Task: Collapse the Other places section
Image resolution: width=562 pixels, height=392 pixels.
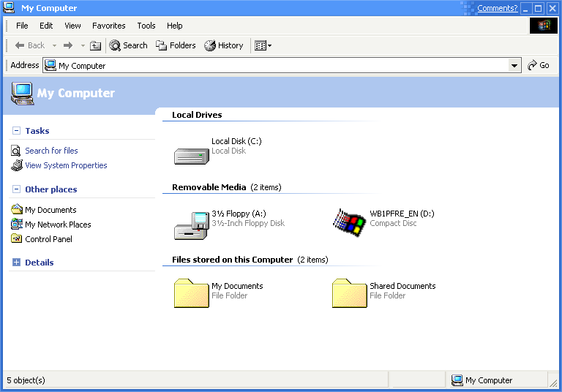Action: pyautogui.click(x=17, y=189)
